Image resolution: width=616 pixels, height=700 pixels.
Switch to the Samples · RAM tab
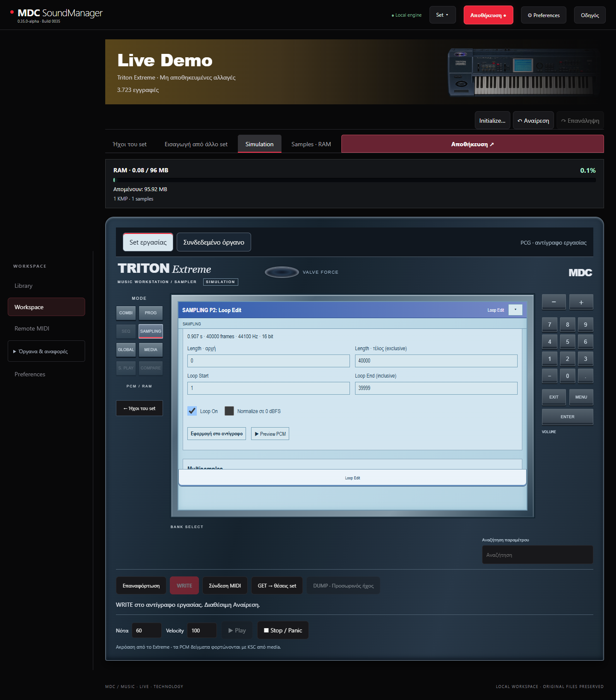pyautogui.click(x=311, y=144)
